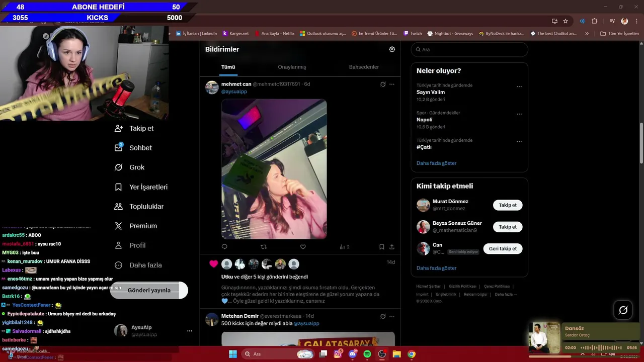Open options for Sayın Valim trend

(x=519, y=86)
